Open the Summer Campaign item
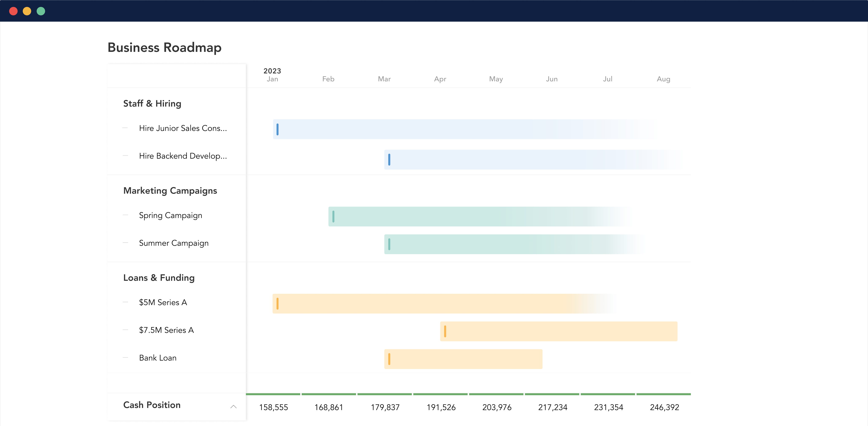Screen dimensions: 868x426 point(174,243)
